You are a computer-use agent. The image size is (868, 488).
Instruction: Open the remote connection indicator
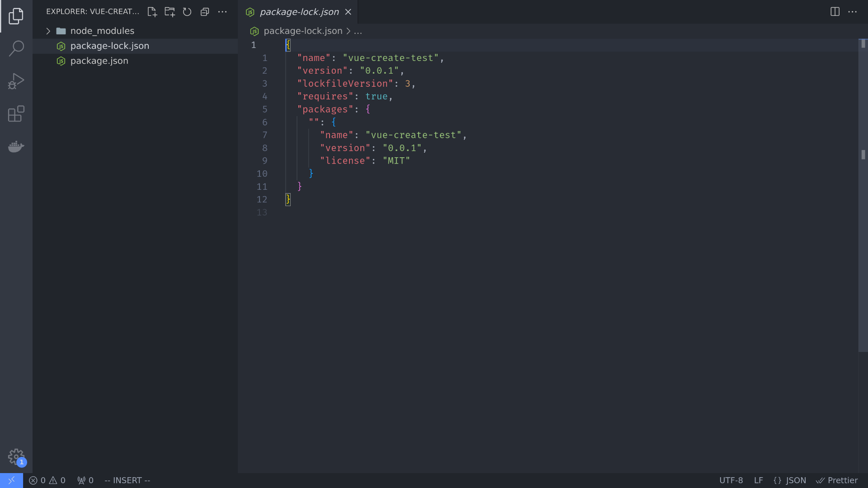(x=11, y=480)
